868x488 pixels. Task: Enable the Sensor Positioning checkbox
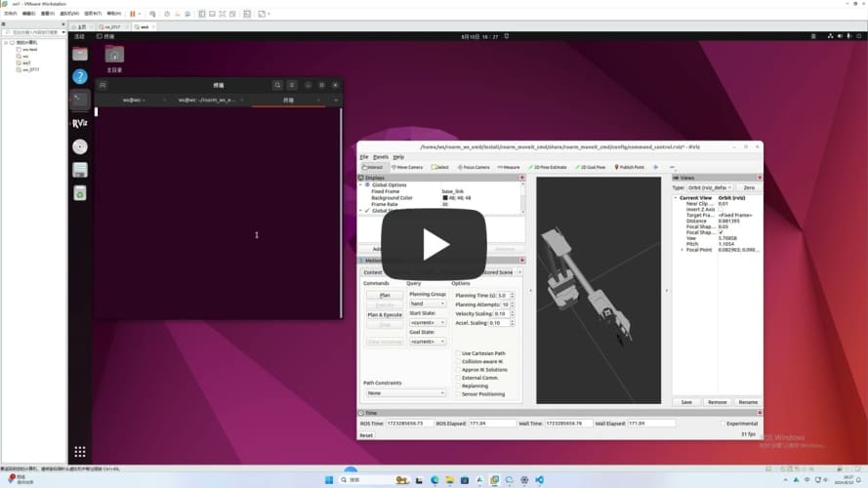[x=458, y=394]
